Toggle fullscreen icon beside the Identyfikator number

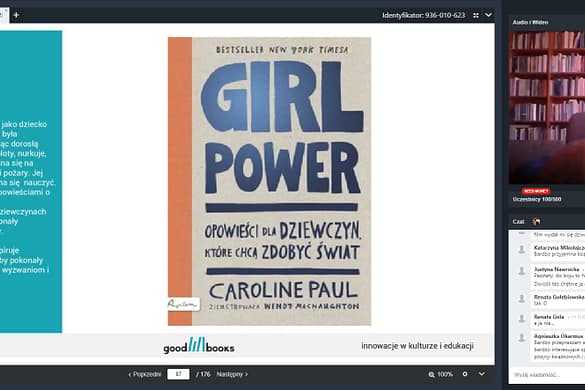[x=476, y=15]
